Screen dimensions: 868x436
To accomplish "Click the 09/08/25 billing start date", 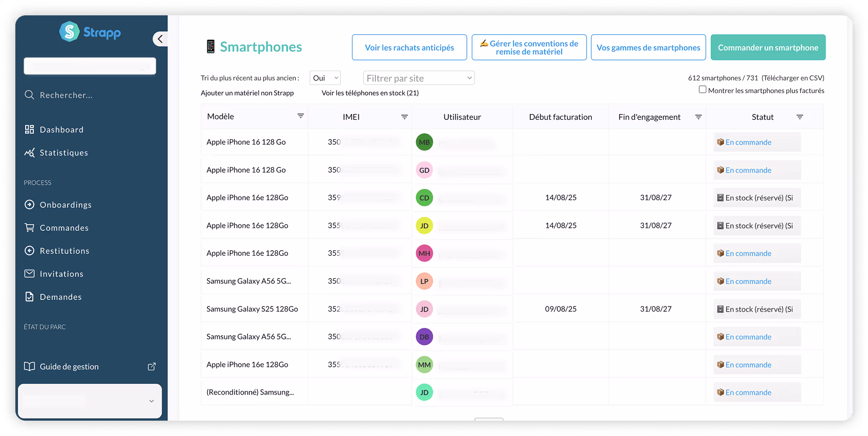I will (x=561, y=309).
